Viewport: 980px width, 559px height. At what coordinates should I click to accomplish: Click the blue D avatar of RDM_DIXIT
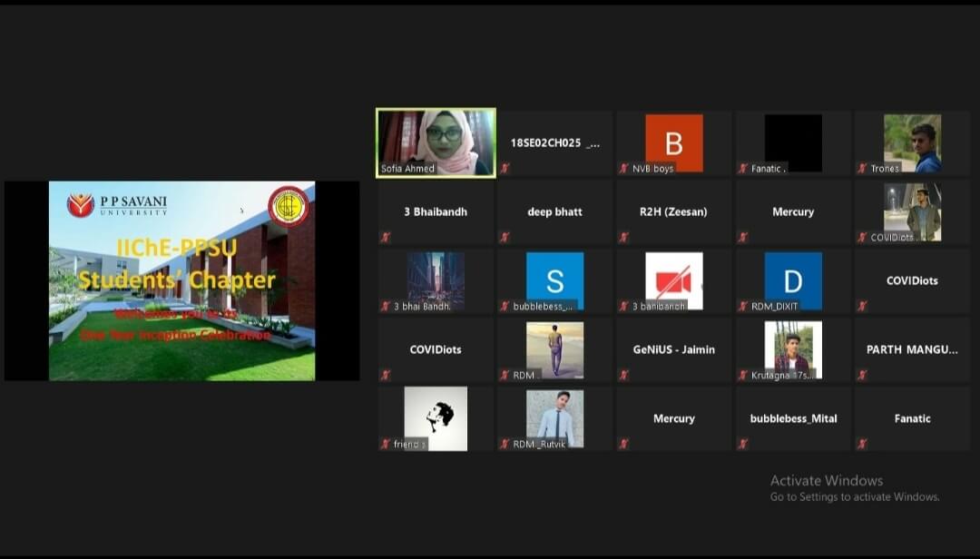pos(793,280)
